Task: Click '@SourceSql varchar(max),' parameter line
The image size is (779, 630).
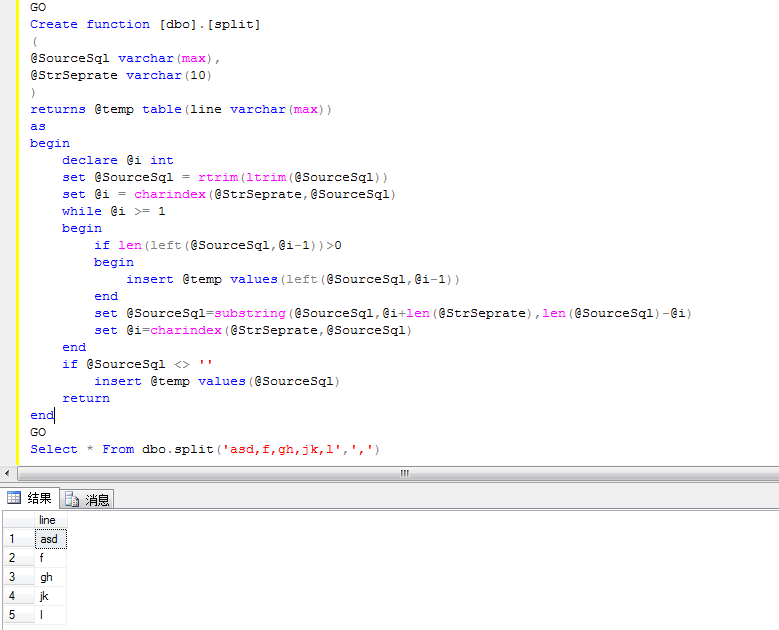Action: [x=125, y=58]
